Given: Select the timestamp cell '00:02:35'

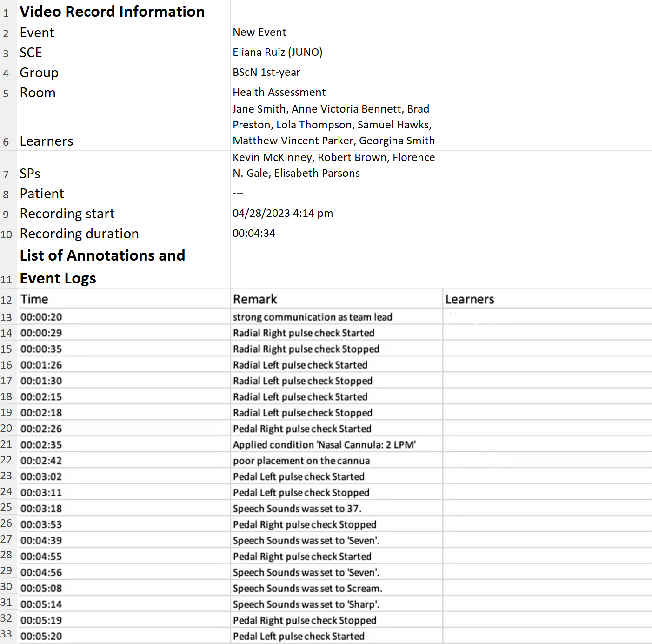Looking at the screenshot, I should 124,444.
